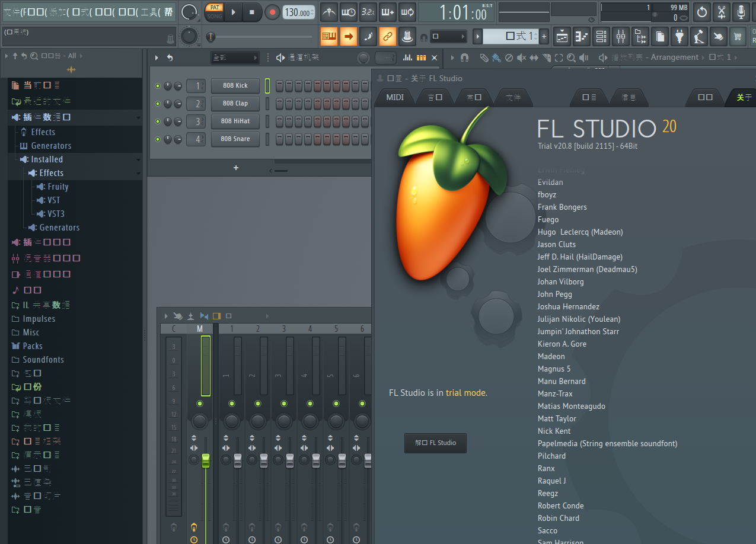Open content shop cart icon

738,37
